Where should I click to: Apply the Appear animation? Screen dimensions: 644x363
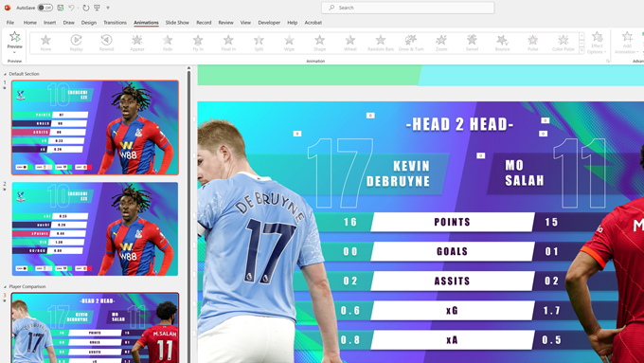pyautogui.click(x=136, y=43)
